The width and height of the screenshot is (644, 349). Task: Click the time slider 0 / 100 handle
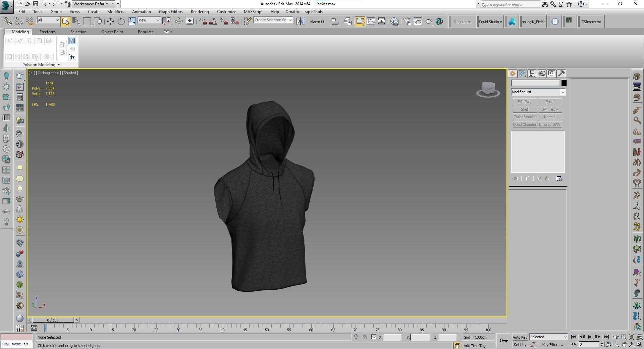click(53, 320)
